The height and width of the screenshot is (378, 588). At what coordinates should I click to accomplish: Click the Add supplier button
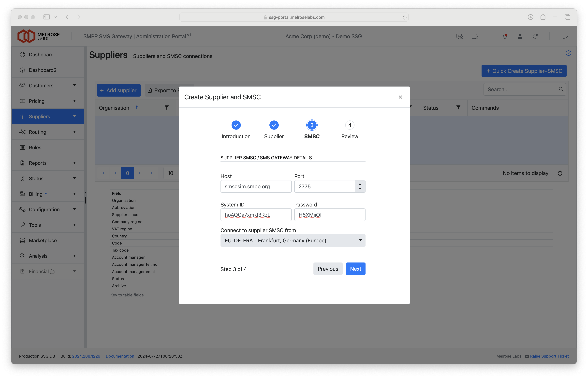(118, 90)
